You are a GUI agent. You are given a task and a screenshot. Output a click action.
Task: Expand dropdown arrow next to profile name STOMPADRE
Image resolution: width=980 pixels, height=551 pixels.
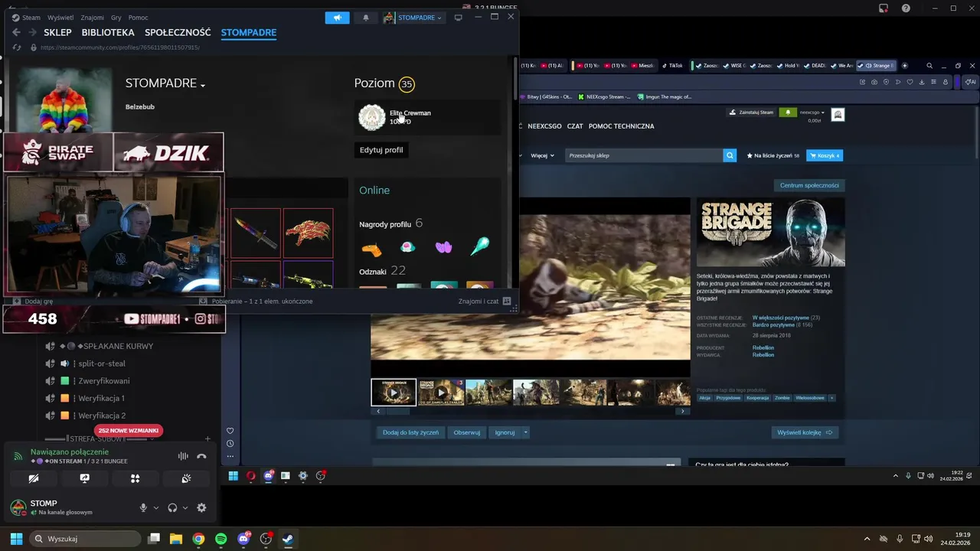203,85
